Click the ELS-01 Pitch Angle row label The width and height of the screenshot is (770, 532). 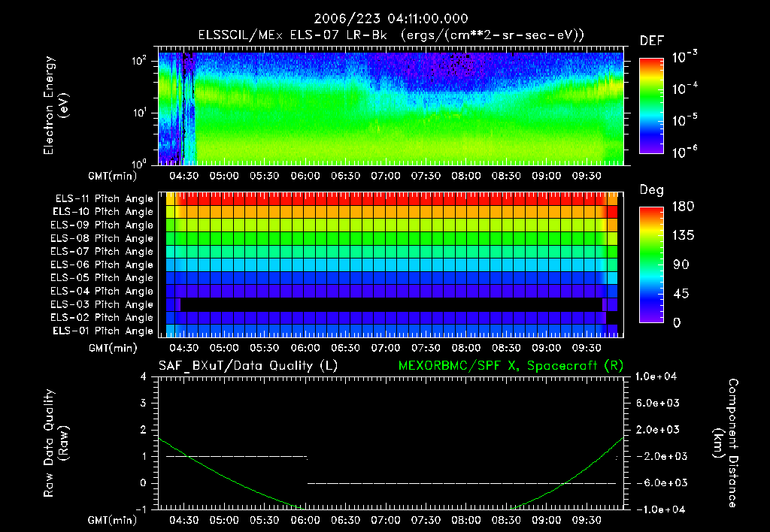click(x=103, y=331)
